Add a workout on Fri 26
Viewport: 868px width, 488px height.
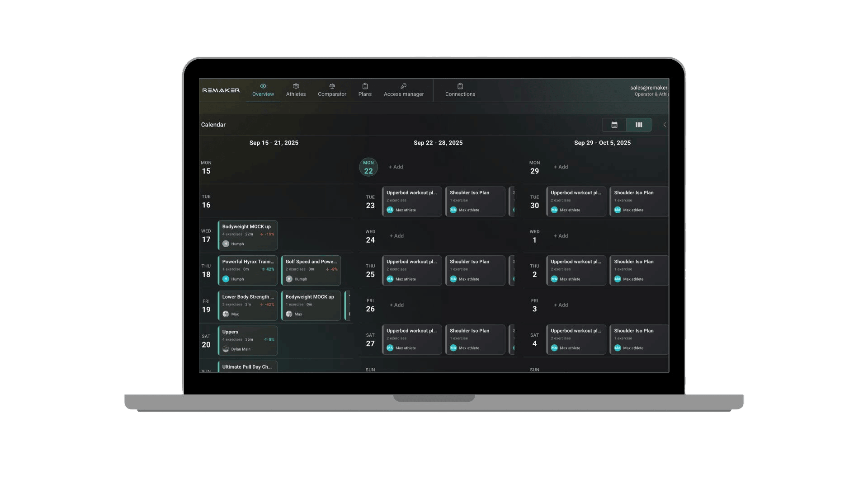[x=396, y=305]
